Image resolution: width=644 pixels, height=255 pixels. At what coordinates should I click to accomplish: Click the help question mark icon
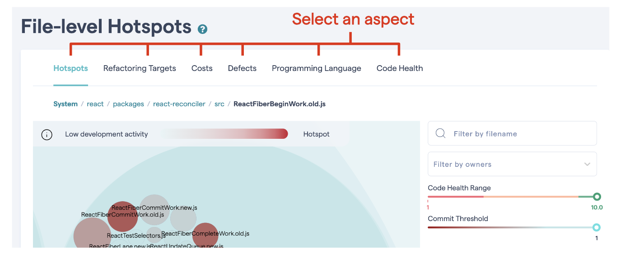tap(202, 29)
